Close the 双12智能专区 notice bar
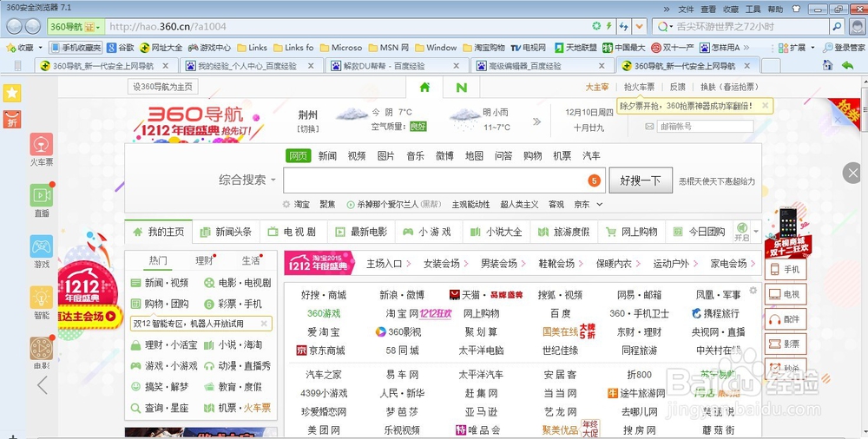 [264, 324]
